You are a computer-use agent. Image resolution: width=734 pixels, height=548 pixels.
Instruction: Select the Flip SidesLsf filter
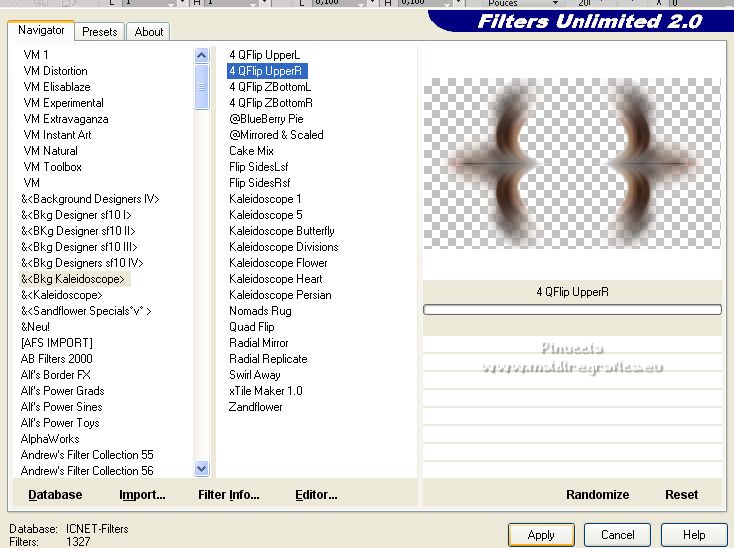(x=258, y=167)
